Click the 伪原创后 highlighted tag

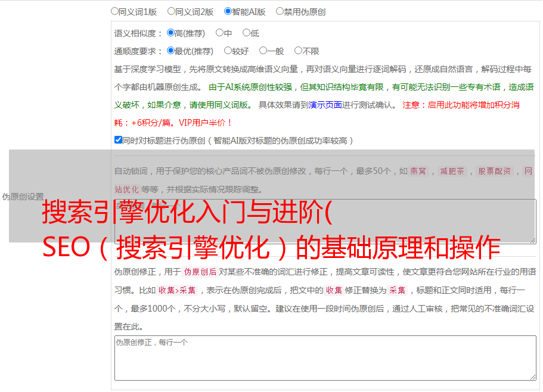point(200,272)
